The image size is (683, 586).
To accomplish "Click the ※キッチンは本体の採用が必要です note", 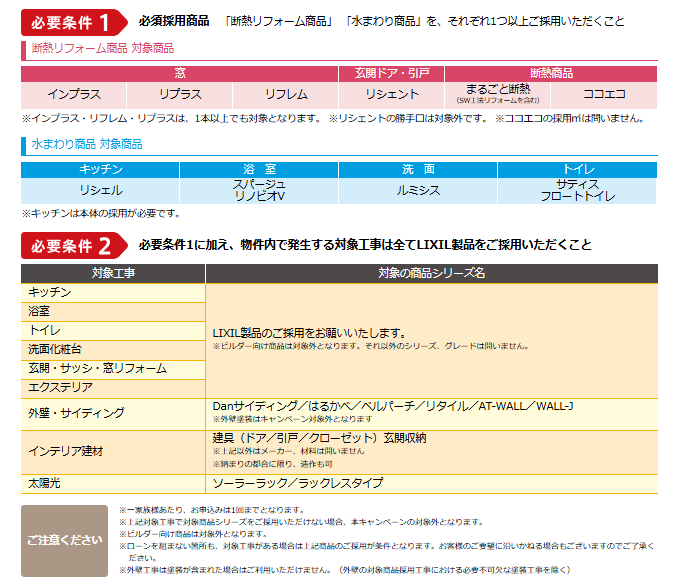I will tap(101, 213).
